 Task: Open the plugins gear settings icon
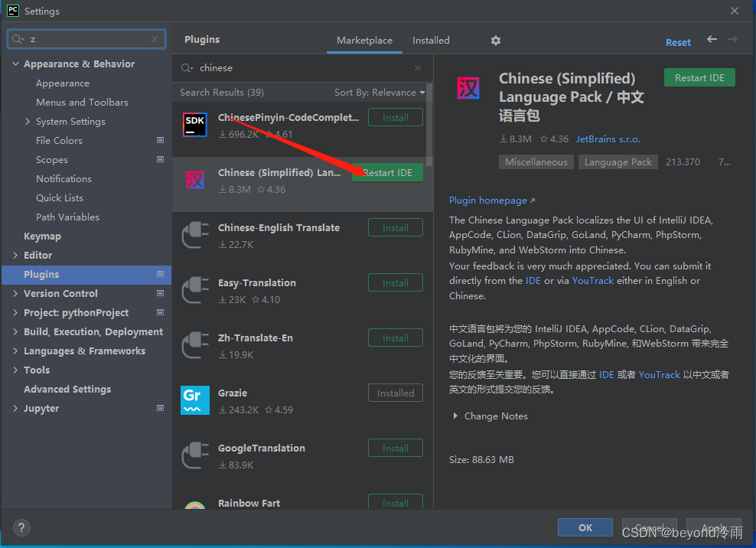point(496,41)
